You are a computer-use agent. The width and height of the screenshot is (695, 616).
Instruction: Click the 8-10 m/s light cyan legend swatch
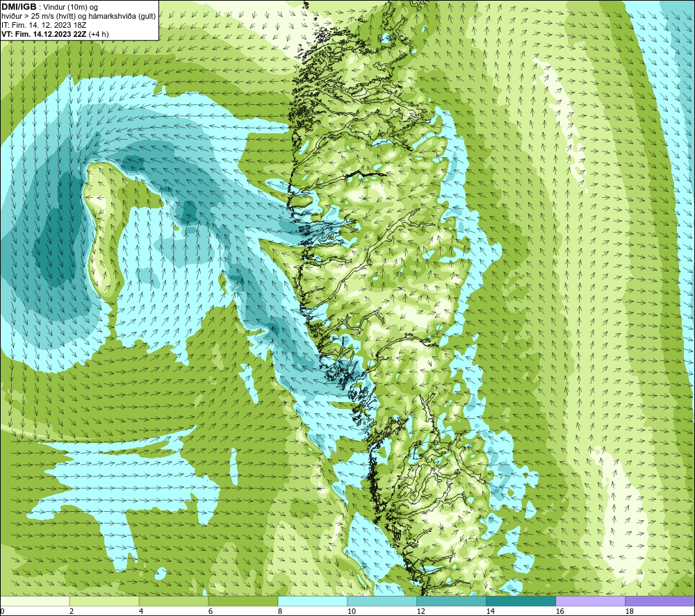313,601
